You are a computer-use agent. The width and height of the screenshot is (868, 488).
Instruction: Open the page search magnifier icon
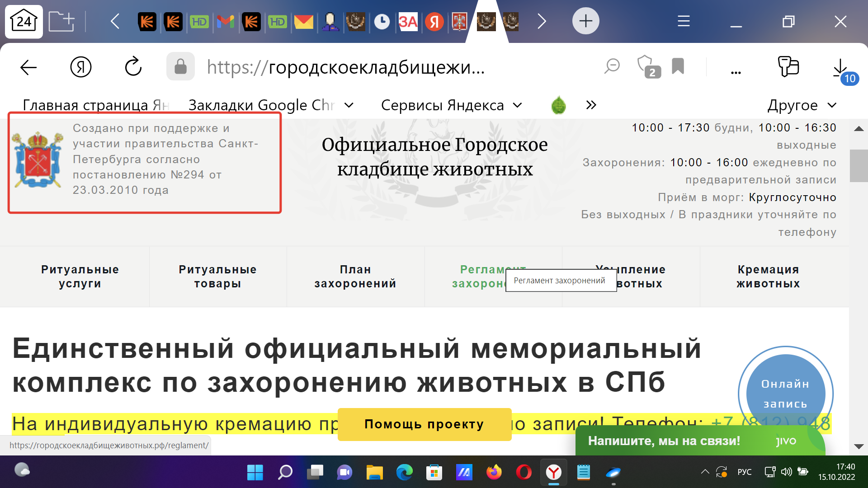pyautogui.click(x=612, y=66)
